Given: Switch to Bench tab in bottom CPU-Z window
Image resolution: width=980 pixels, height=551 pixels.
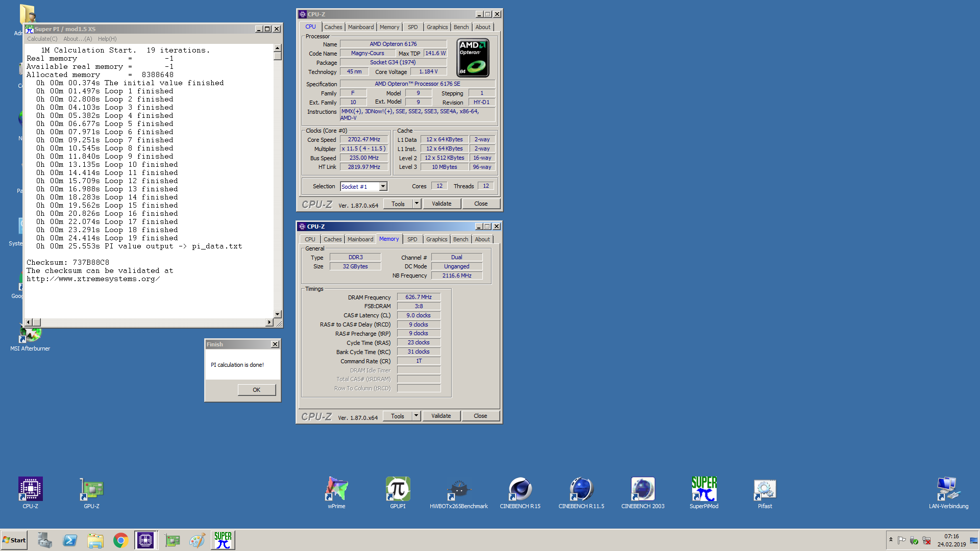Looking at the screenshot, I should point(460,239).
